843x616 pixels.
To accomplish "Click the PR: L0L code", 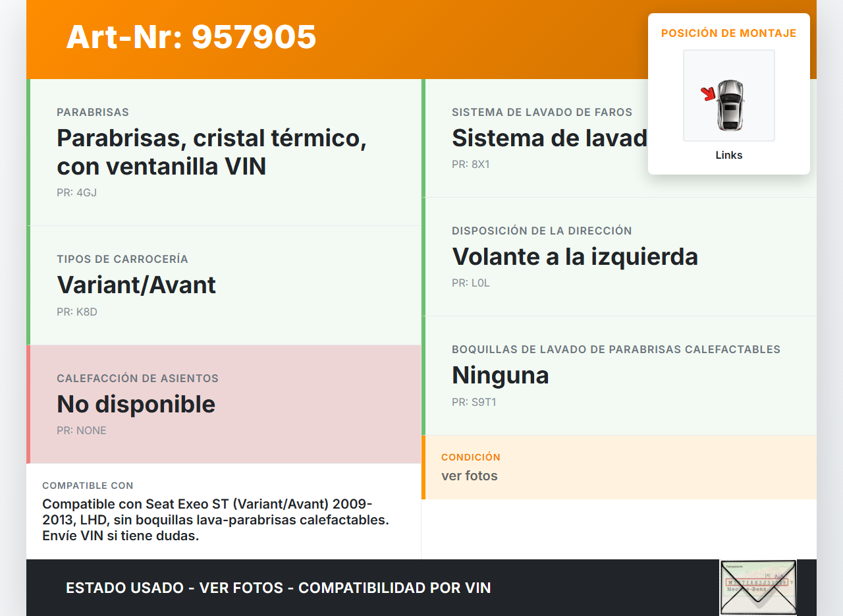I will [471, 283].
